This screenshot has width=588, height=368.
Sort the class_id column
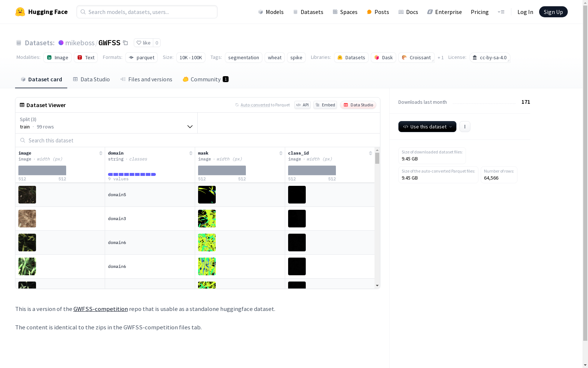pyautogui.click(x=370, y=153)
